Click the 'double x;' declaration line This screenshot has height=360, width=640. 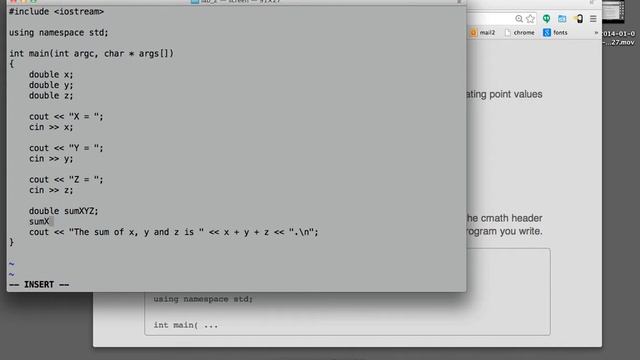(51, 75)
